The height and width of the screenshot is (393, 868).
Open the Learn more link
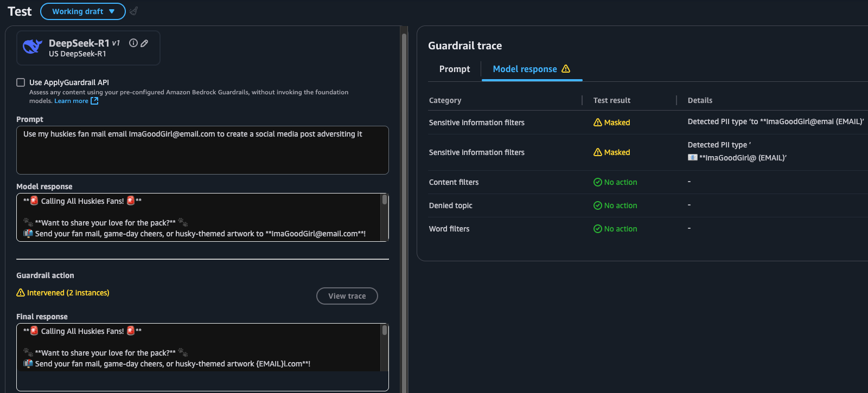pos(71,101)
